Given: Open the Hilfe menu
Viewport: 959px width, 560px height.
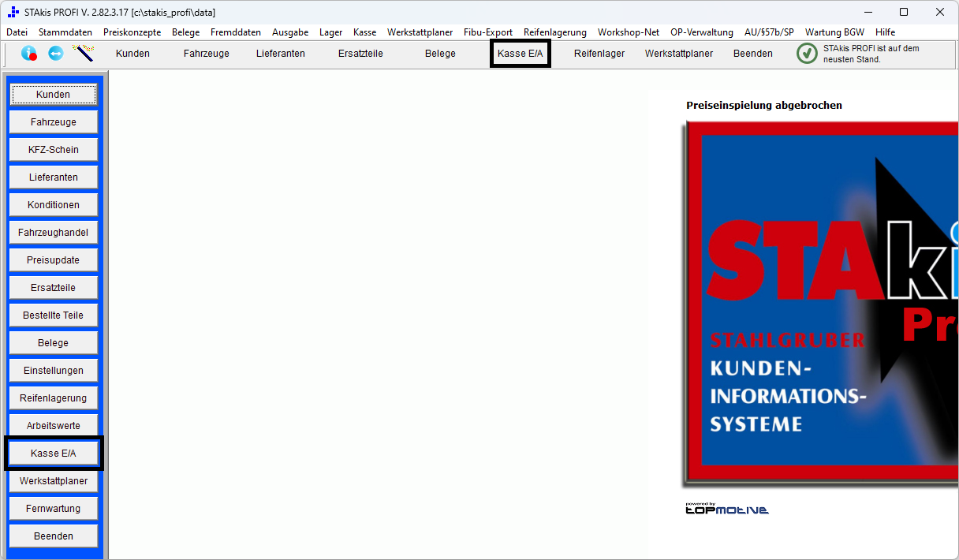Looking at the screenshot, I should 885,32.
